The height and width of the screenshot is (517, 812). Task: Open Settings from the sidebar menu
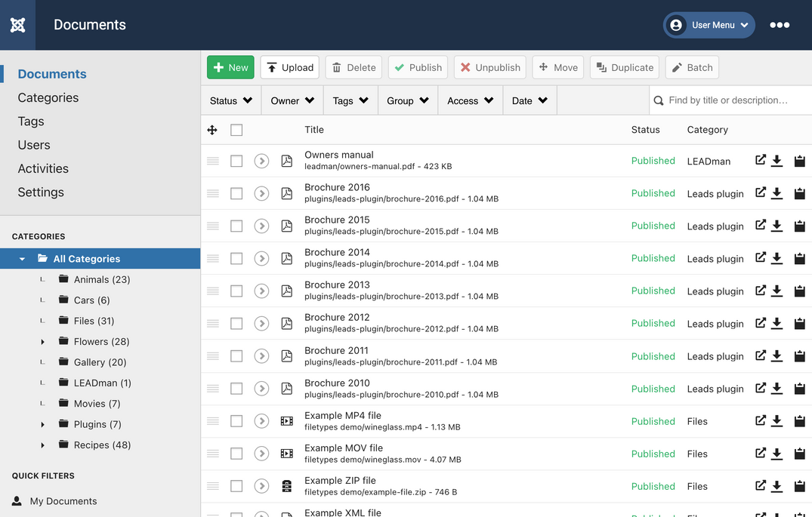tap(41, 192)
